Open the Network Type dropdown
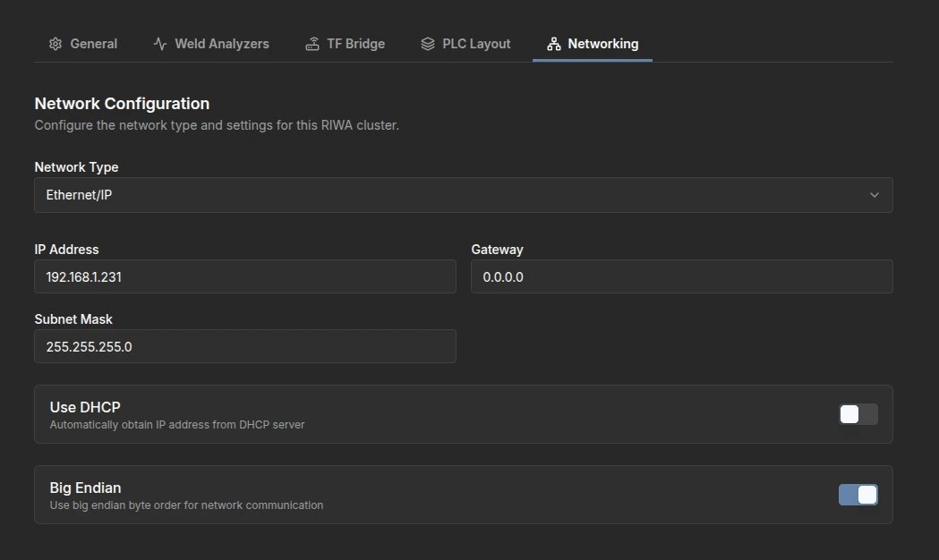Screen dimensions: 939x560 pyautogui.click(x=464, y=195)
